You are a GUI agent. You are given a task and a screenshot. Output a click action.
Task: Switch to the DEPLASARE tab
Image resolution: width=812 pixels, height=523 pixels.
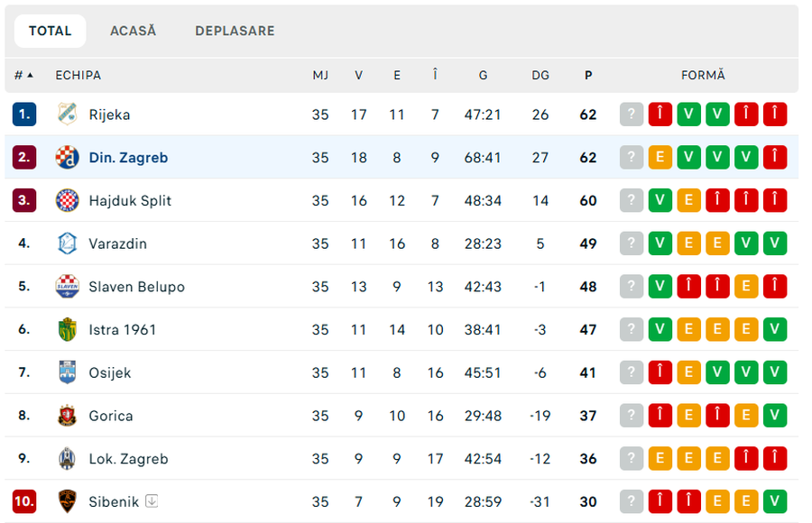pyautogui.click(x=235, y=31)
